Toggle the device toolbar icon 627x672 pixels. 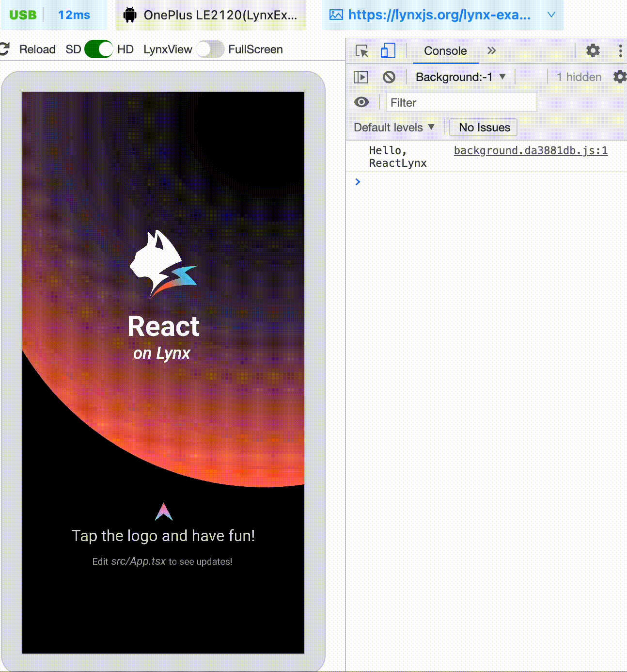click(x=388, y=50)
